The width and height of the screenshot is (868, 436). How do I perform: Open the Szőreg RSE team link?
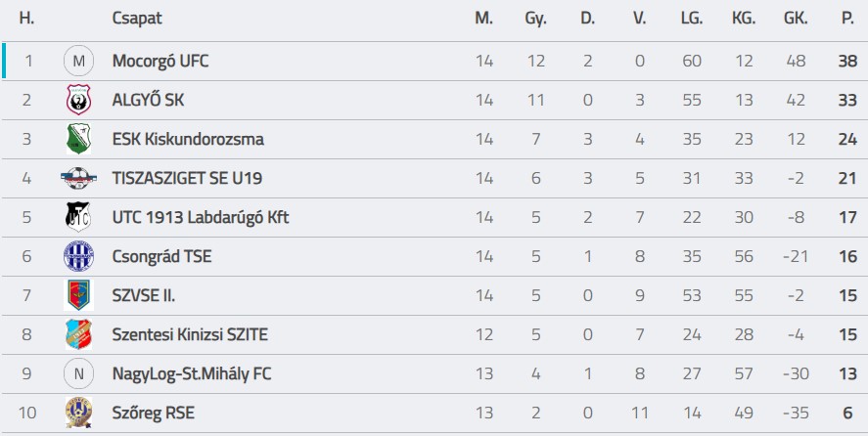(153, 414)
